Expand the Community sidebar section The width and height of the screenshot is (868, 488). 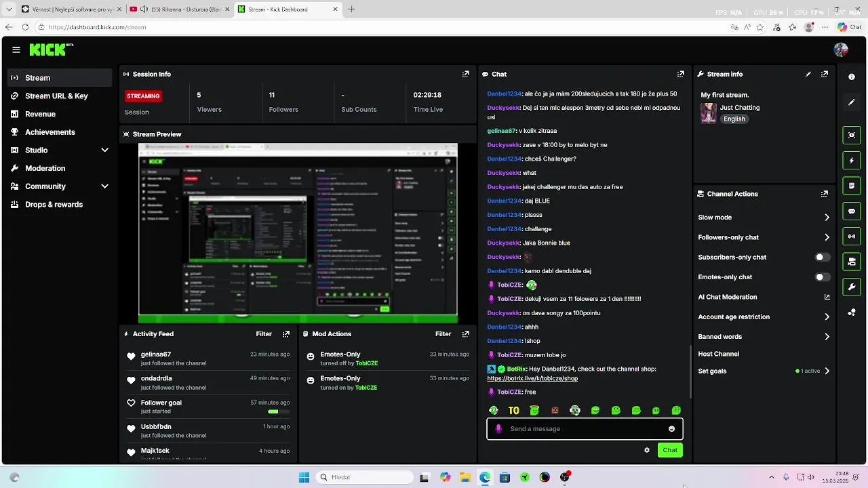click(104, 186)
